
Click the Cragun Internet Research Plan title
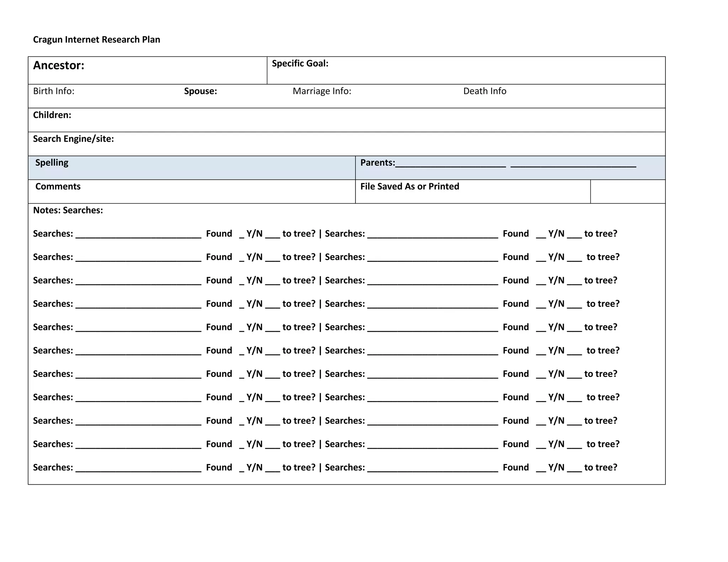pos(96,39)
